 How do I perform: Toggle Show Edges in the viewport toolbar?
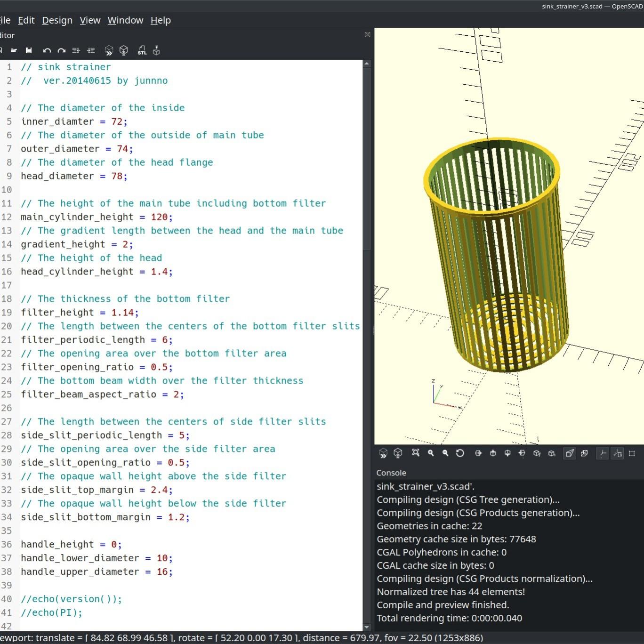point(632,453)
